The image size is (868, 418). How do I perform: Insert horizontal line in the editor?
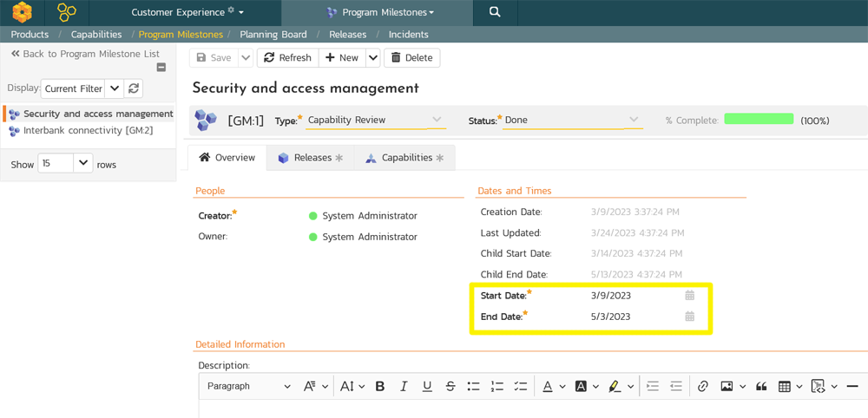click(852, 387)
